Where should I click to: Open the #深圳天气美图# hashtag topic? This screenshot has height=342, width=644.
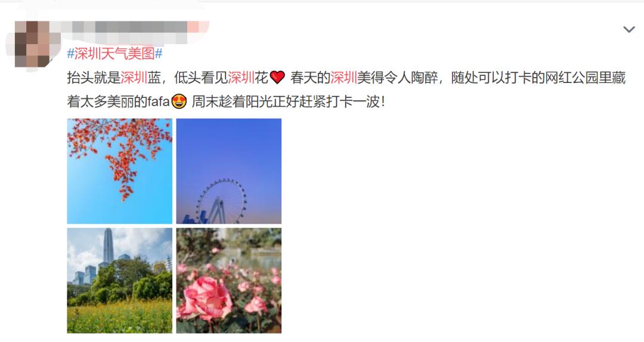114,54
